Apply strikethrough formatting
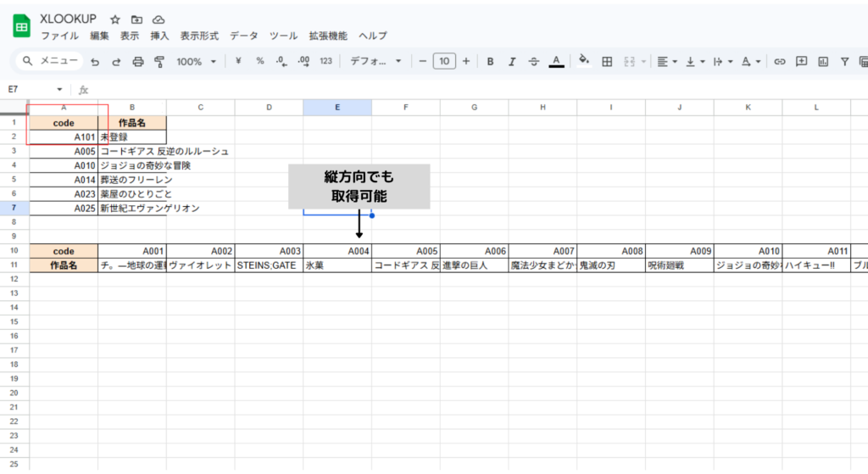 point(533,61)
